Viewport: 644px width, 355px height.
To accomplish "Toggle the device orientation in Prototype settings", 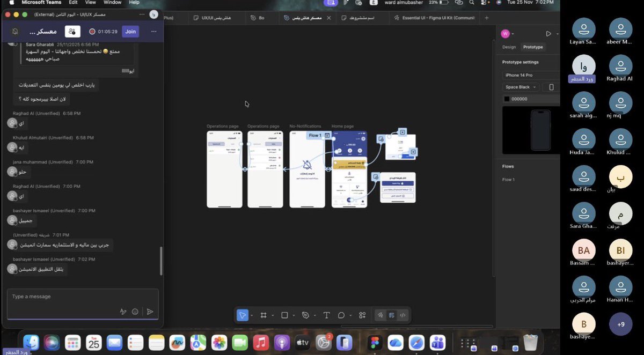I will 551,86.
